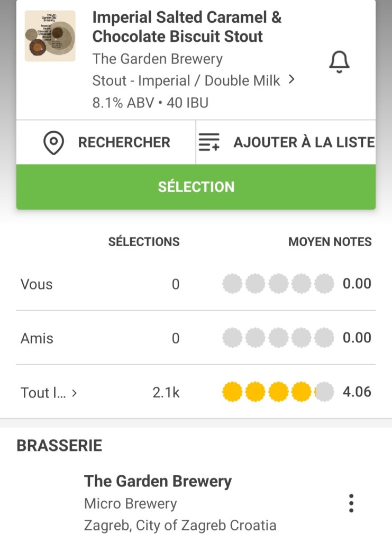Viewport: 392px width, 542px height.
Task: Tap the add-to-list icon
Action: (x=208, y=143)
